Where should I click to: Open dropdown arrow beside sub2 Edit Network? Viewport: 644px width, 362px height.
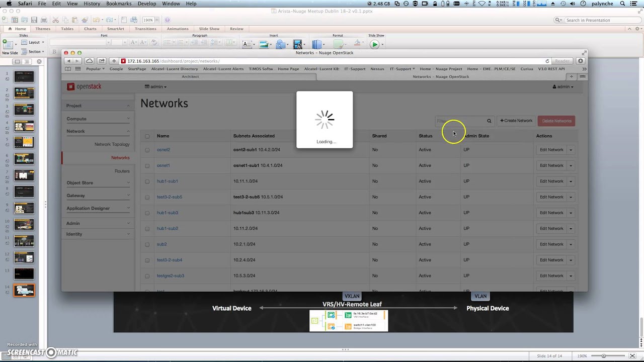(x=571, y=244)
